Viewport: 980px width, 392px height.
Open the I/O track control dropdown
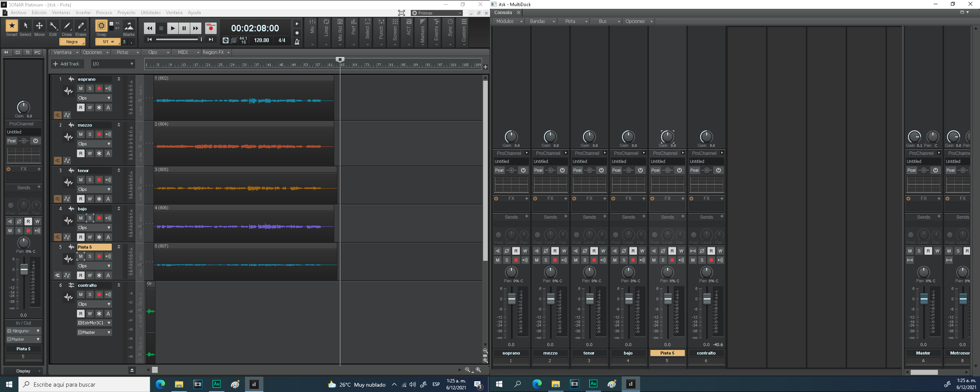coord(113,64)
